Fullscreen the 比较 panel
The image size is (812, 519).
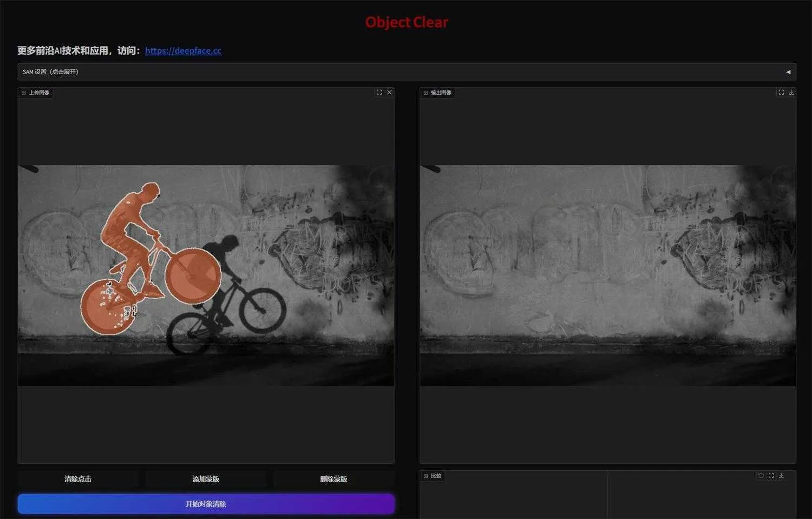[771, 476]
